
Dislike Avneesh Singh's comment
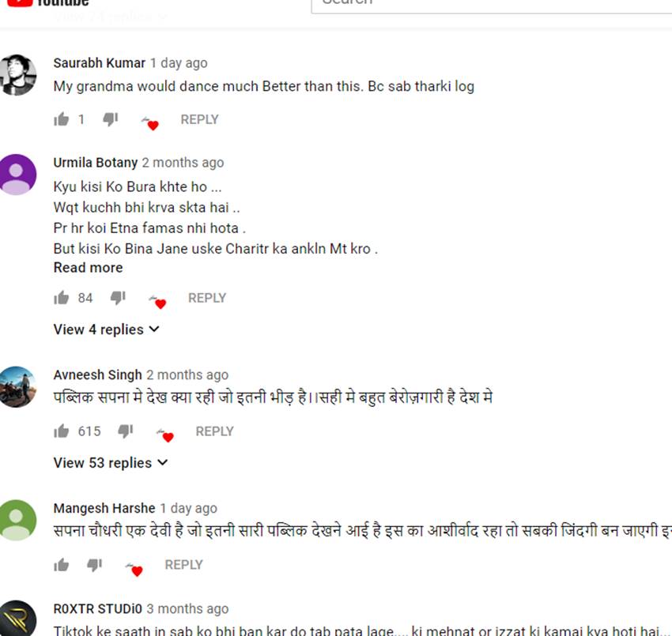126,431
